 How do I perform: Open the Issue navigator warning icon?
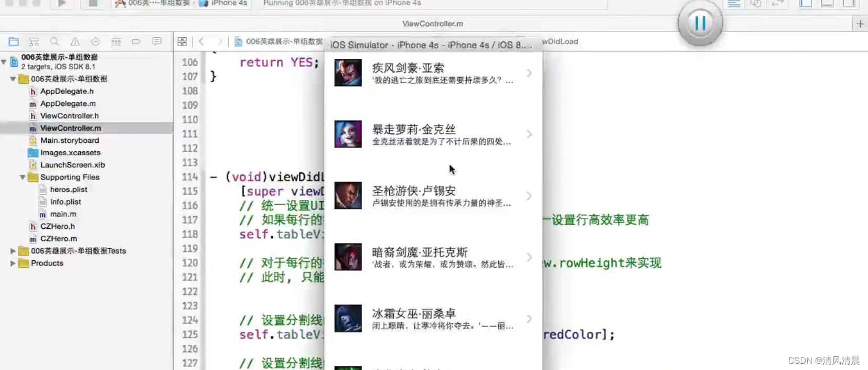click(x=75, y=41)
